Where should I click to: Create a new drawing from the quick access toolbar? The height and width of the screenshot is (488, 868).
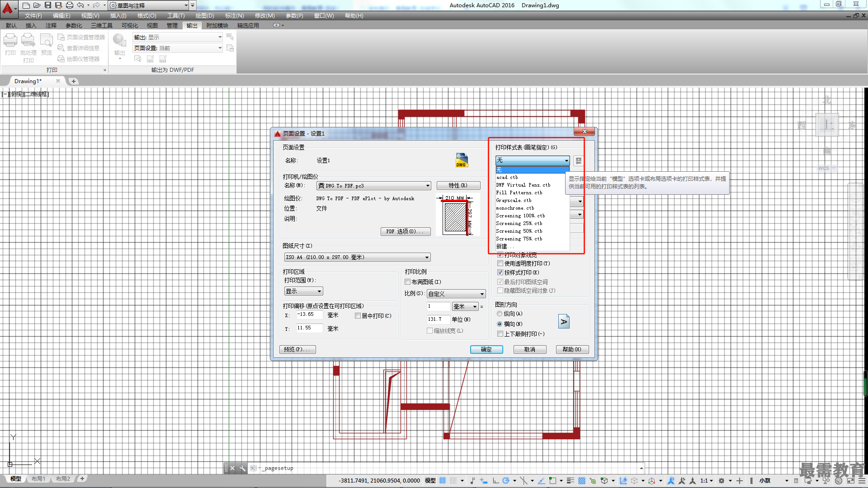tap(26, 5)
